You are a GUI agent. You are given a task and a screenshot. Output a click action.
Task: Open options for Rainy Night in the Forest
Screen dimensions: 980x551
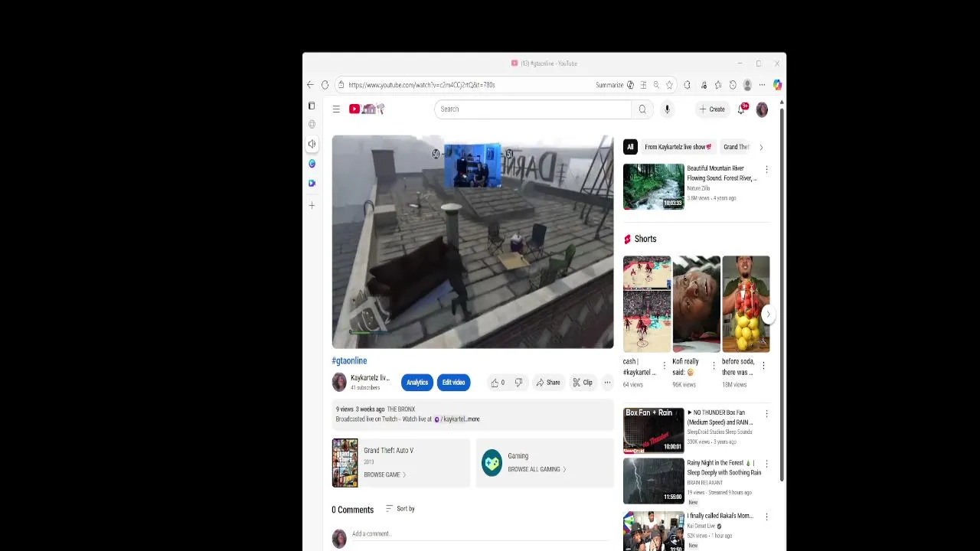(x=766, y=464)
